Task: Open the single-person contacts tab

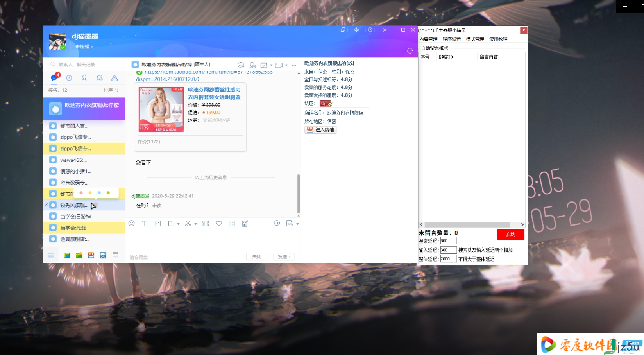Action: [x=84, y=78]
